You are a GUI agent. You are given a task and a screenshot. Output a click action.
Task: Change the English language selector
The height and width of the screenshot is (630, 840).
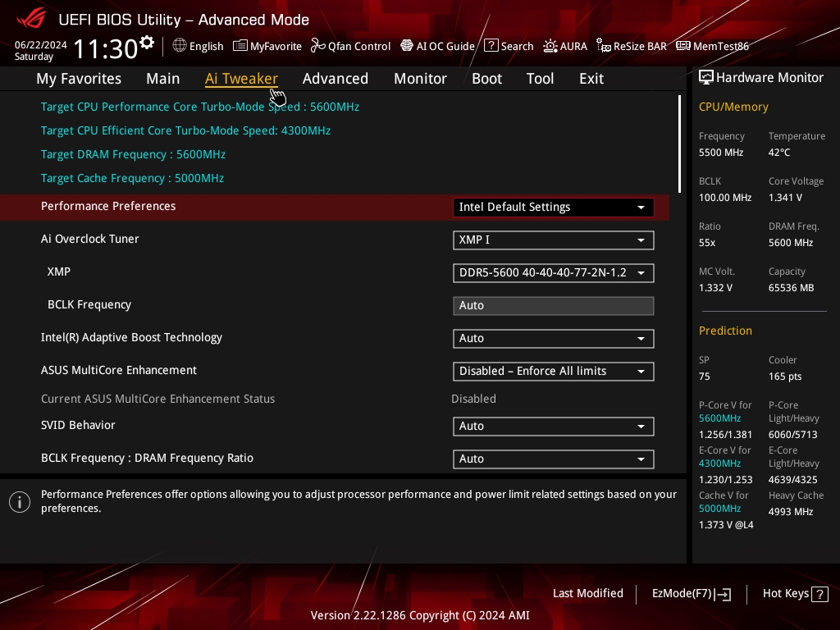[198, 46]
